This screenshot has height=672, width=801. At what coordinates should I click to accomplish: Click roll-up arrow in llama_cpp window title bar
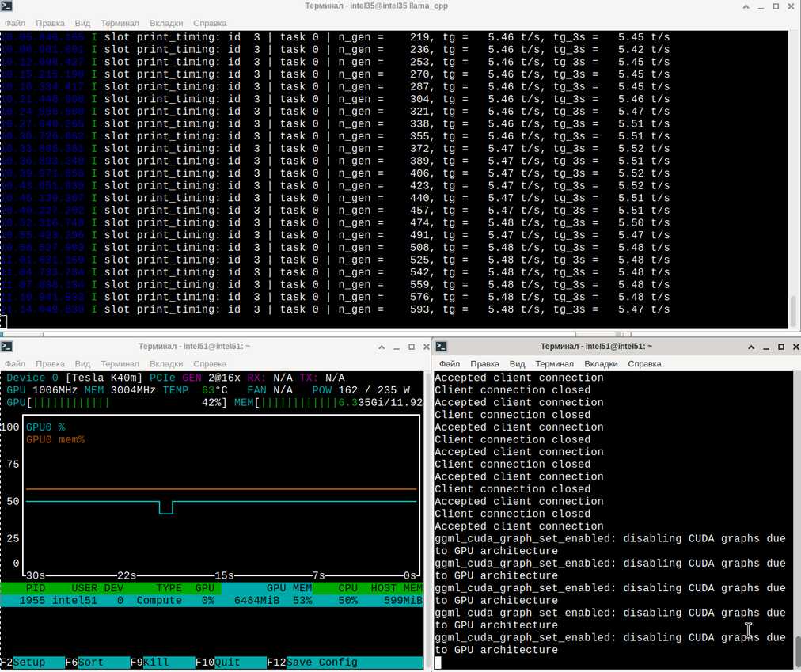[x=746, y=6]
